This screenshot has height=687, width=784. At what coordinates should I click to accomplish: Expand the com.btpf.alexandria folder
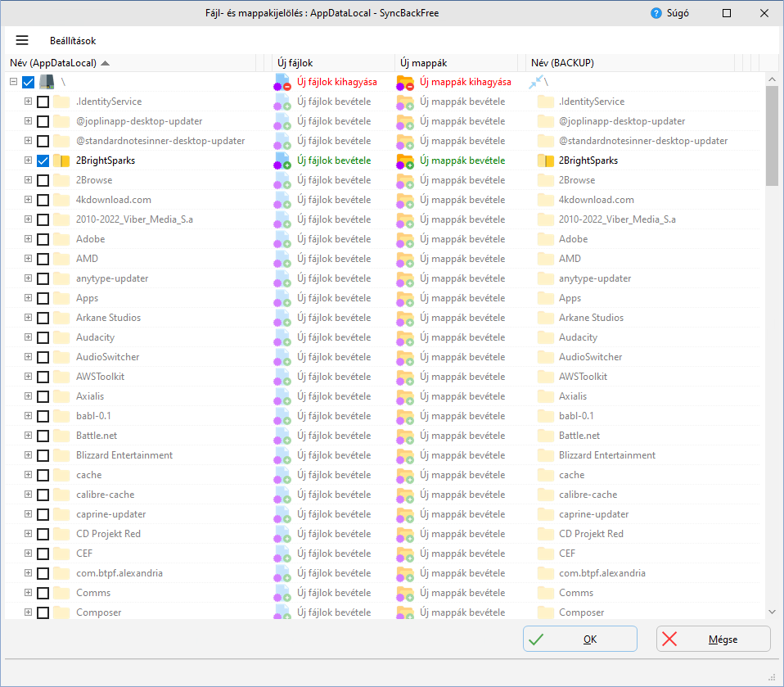pos(28,573)
